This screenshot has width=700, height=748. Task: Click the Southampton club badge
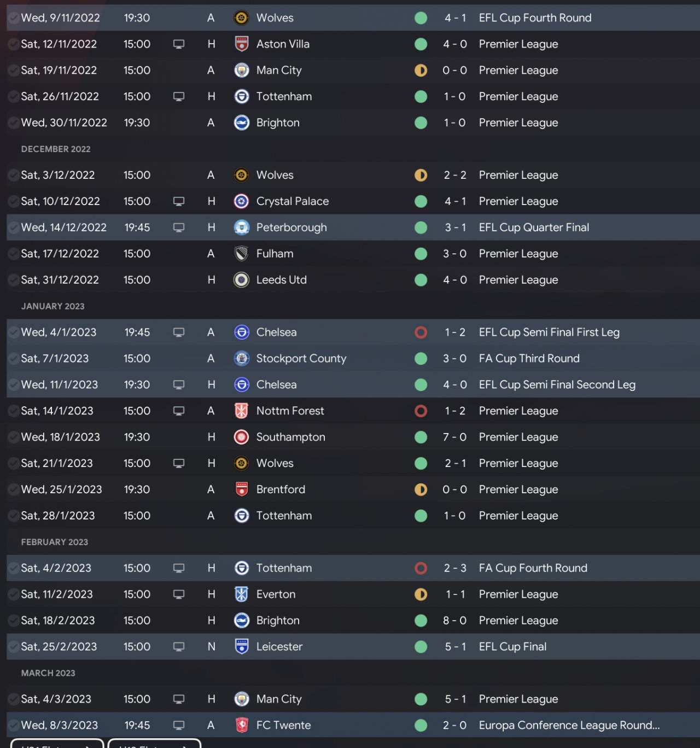point(241,437)
